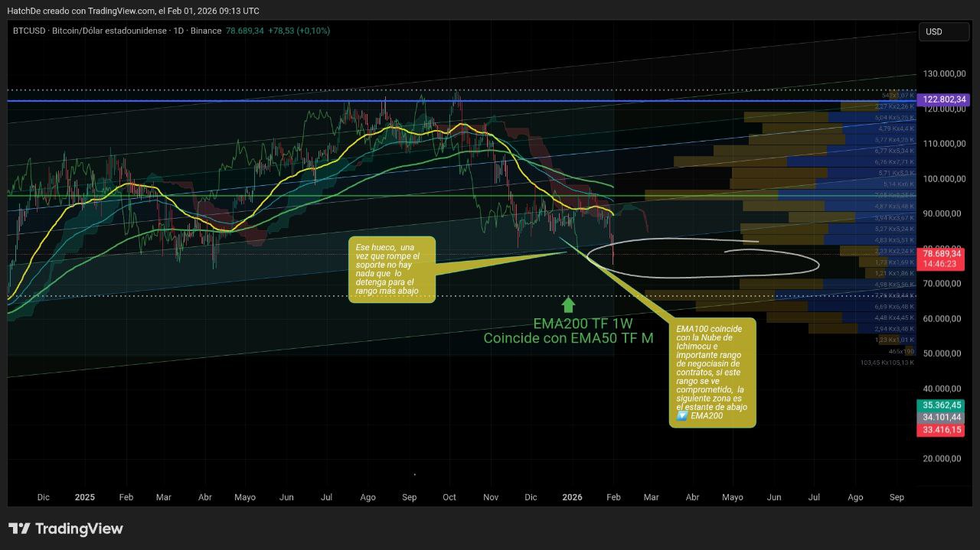
Task: Select the 'Ese hueco' yellow callout note
Action: [391, 269]
